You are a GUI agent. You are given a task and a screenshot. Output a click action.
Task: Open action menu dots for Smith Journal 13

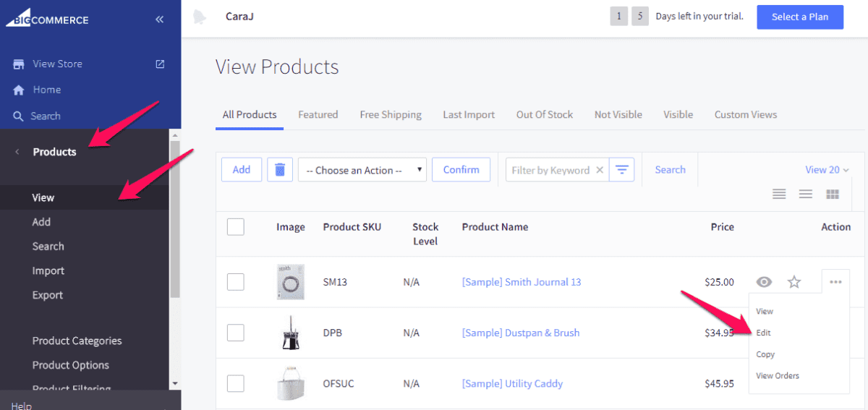click(835, 282)
